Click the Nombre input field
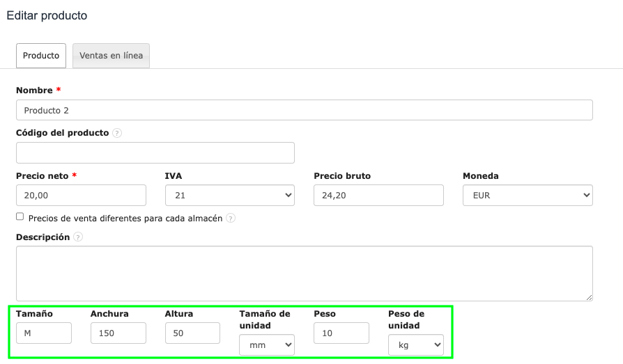The image size is (623, 364). [x=304, y=110]
